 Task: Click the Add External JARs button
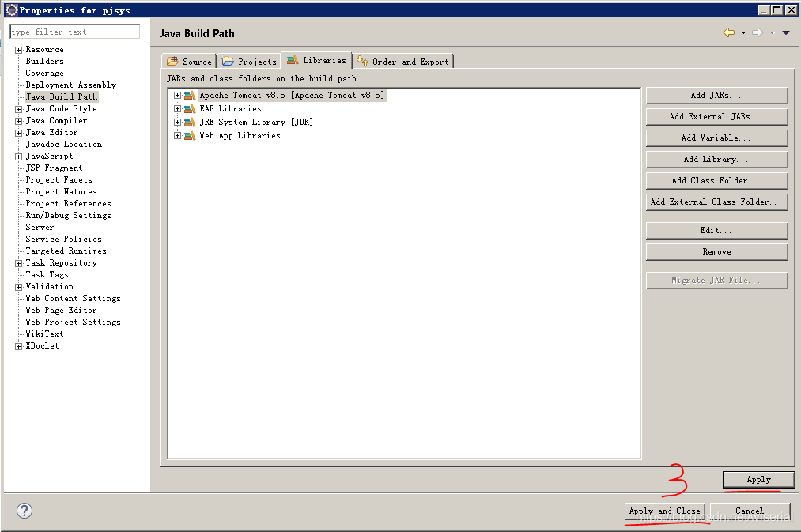point(716,116)
